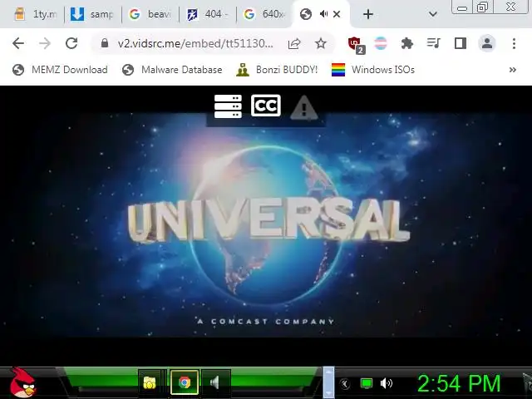This screenshot has height=399, width=532.
Task: Open the tab search dropdown
Action: tap(432, 14)
